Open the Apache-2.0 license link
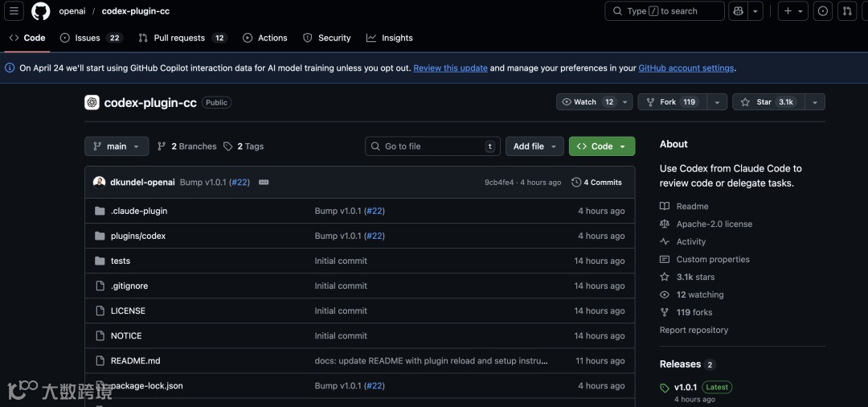868x407 pixels. (706, 224)
